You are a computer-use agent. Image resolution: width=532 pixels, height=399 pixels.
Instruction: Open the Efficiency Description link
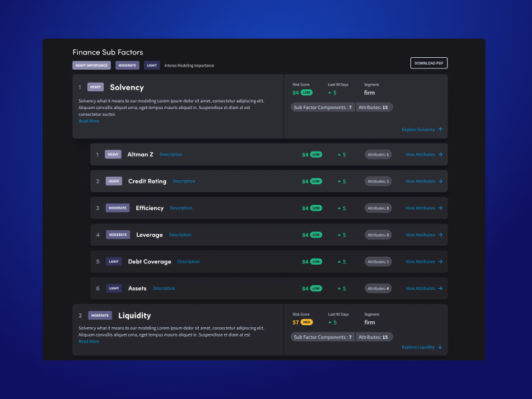[181, 208]
